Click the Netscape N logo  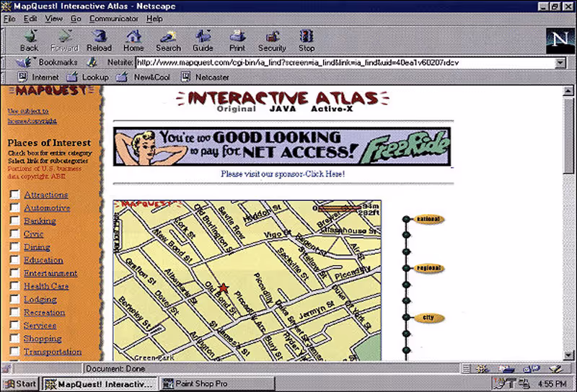(x=560, y=39)
